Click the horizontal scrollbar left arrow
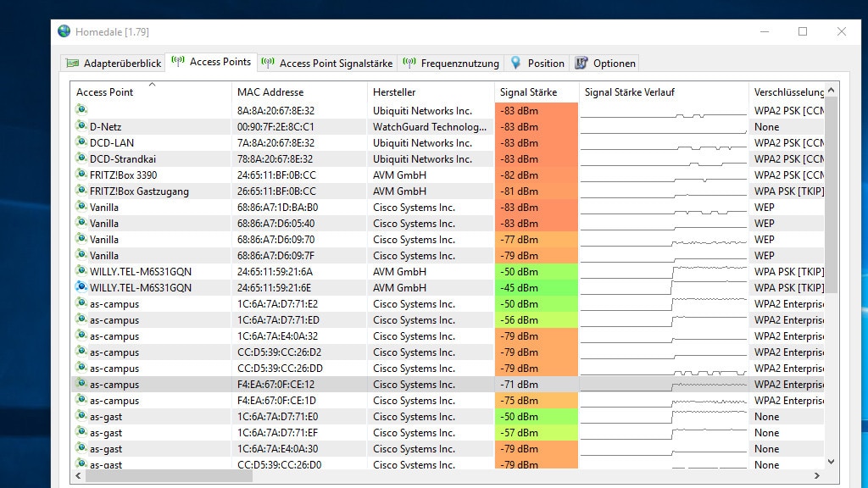This screenshot has width=868, height=488. tap(78, 475)
